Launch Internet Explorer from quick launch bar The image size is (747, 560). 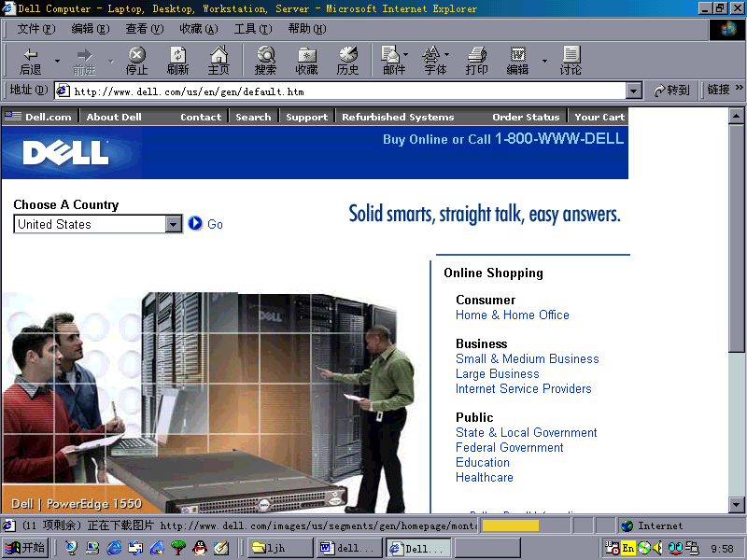click(x=114, y=548)
